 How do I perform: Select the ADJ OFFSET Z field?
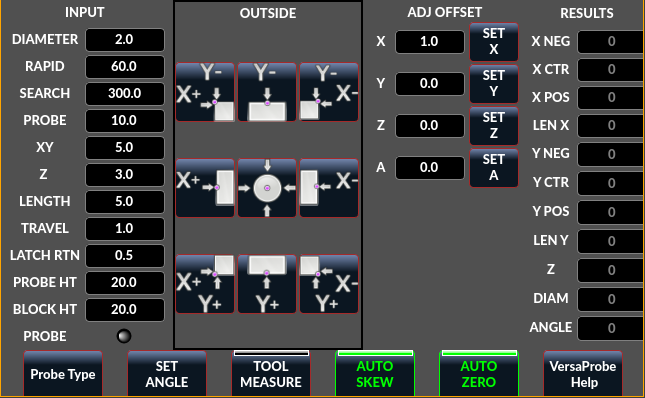point(429,125)
